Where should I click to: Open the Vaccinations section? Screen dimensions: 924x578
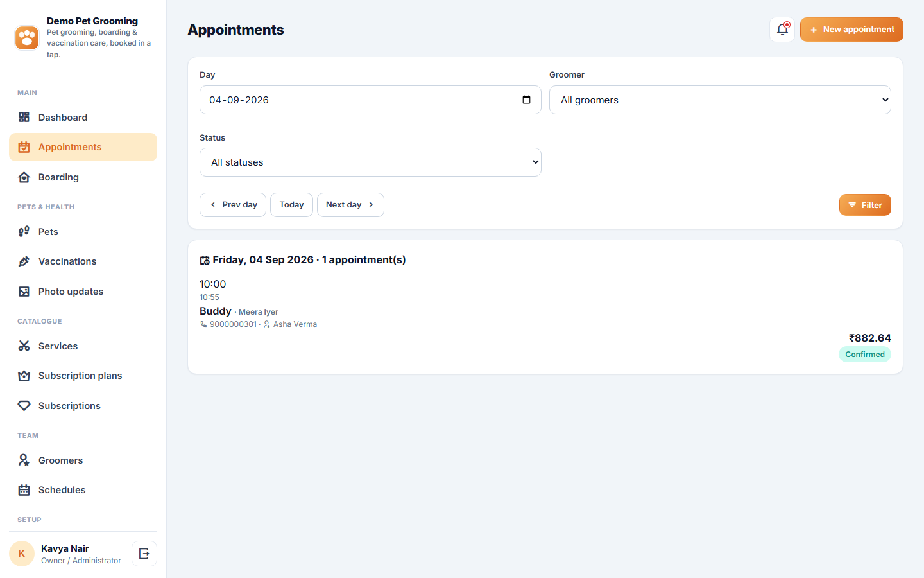pos(83,261)
